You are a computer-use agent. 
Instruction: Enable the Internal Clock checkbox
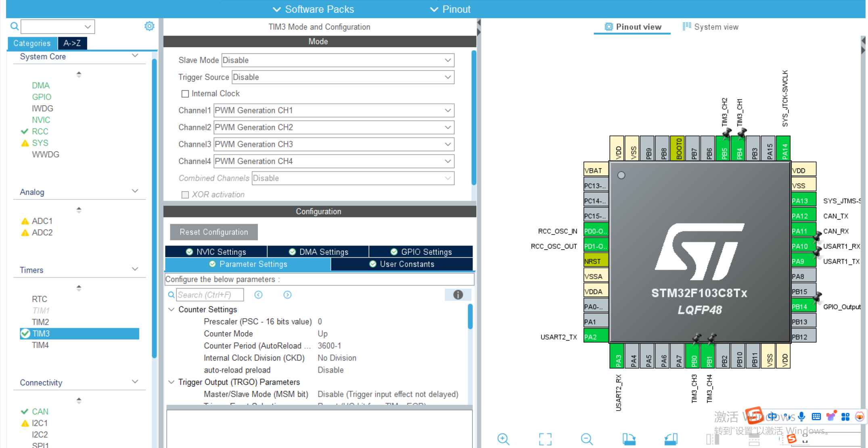[185, 94]
